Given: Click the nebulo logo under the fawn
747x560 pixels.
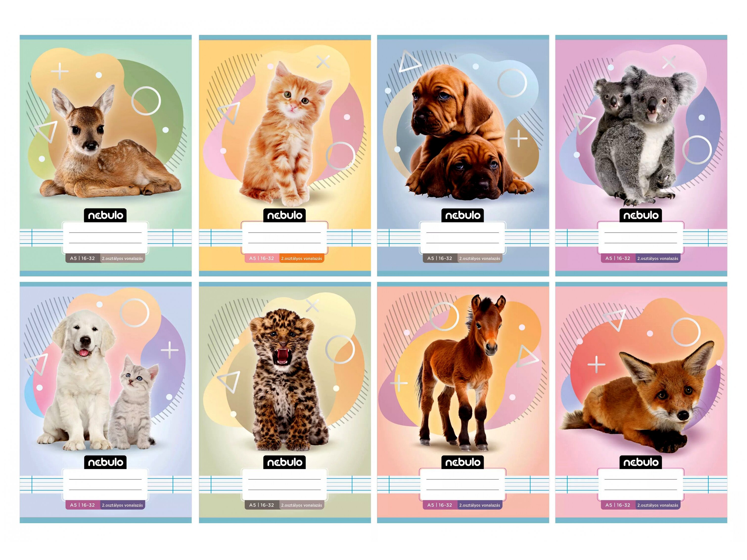Looking at the screenshot, I should [x=105, y=215].
